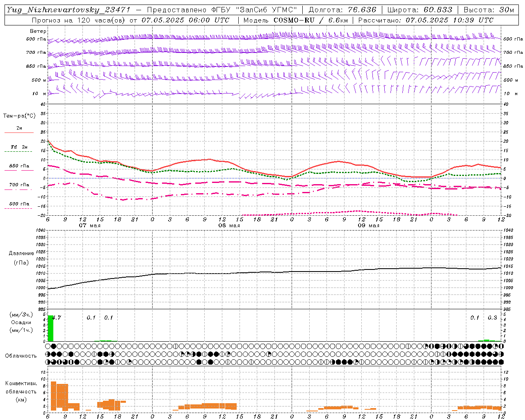Click the Тем-ра(°C) panel label
The image size is (525, 420).
pos(19,116)
